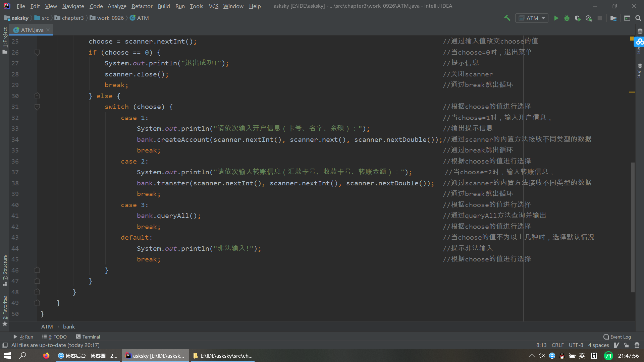Click the Debug bug icon
Image resolution: width=644 pixels, height=362 pixels.
(x=567, y=18)
